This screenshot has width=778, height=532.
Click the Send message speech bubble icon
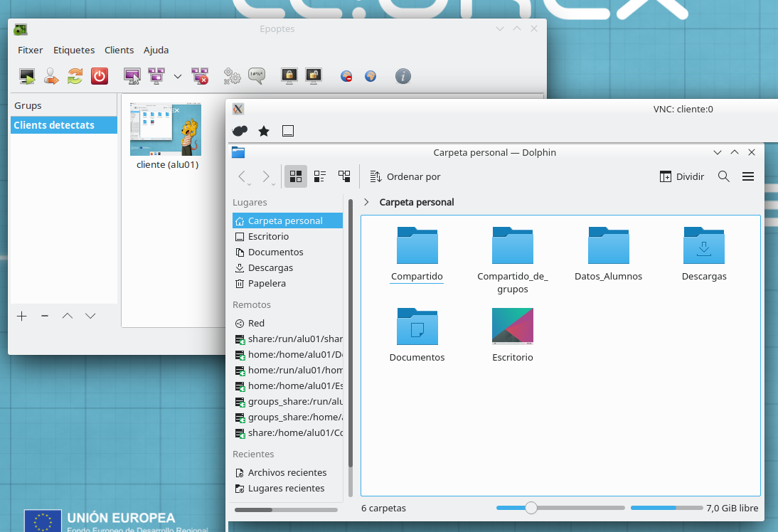point(256,75)
